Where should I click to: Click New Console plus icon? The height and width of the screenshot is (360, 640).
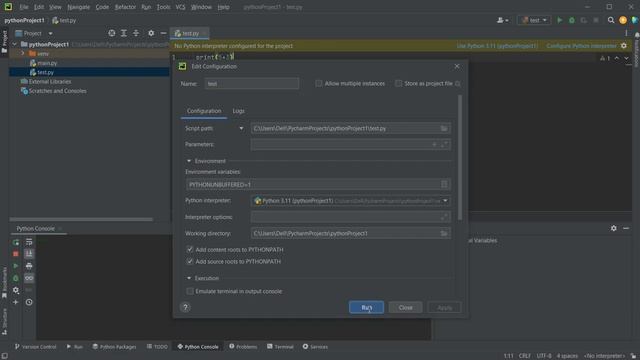(x=16, y=302)
